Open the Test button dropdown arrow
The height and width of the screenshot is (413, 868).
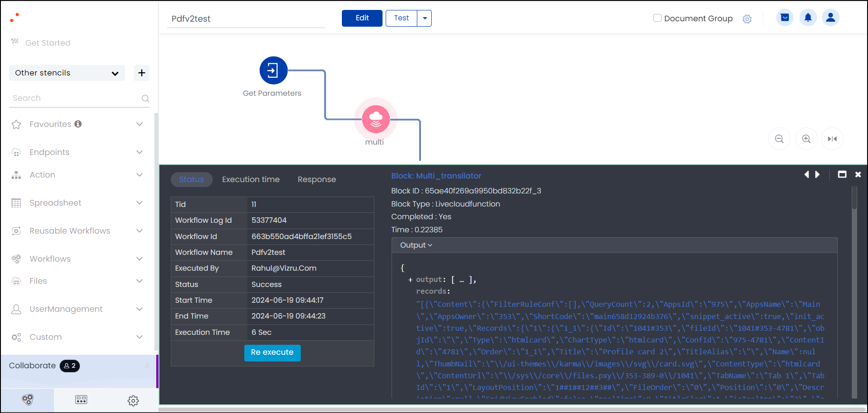click(425, 19)
